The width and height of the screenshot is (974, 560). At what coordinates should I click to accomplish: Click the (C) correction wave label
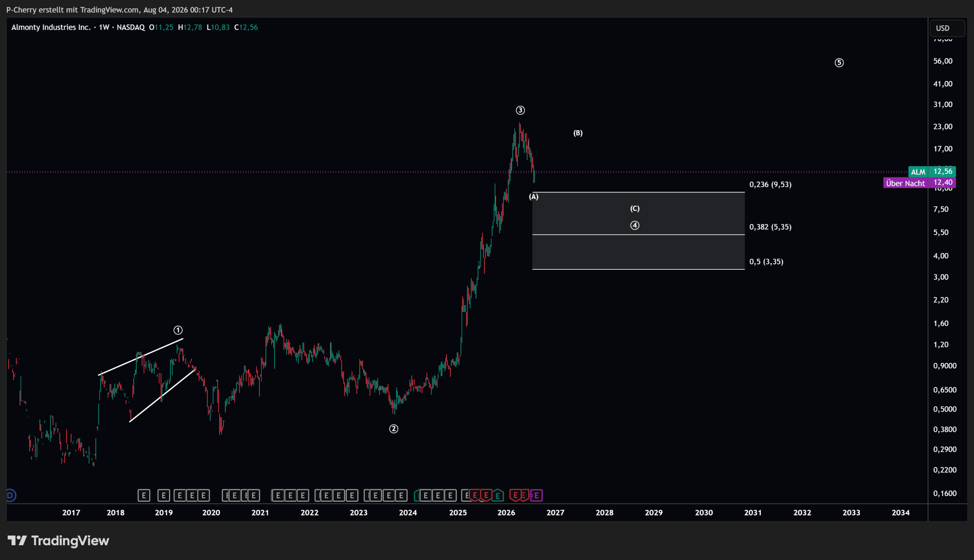pos(635,208)
